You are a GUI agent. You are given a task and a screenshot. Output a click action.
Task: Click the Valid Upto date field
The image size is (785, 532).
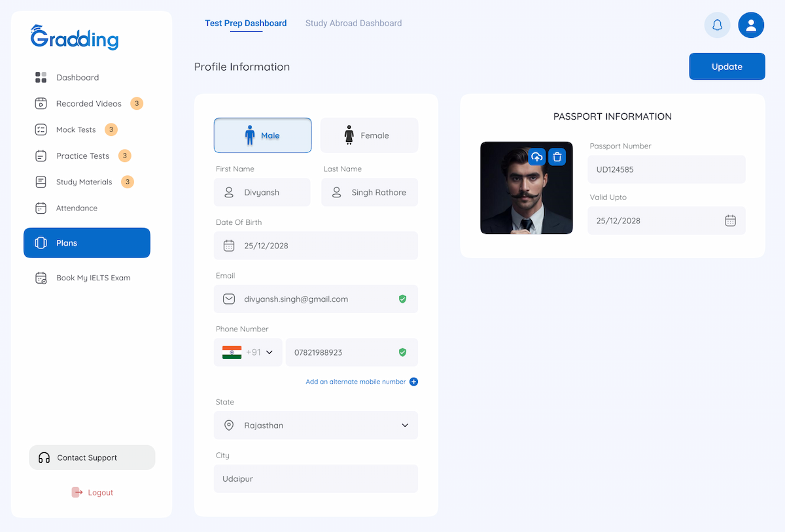667,220
